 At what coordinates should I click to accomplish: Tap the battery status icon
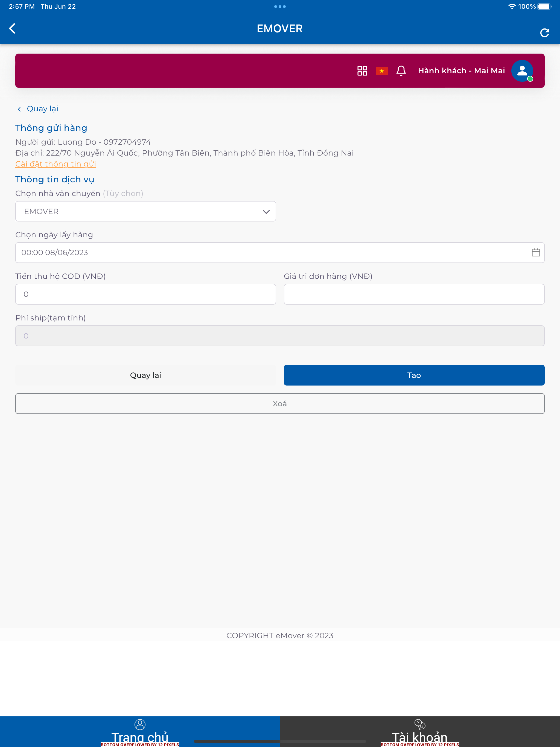[x=544, y=6]
